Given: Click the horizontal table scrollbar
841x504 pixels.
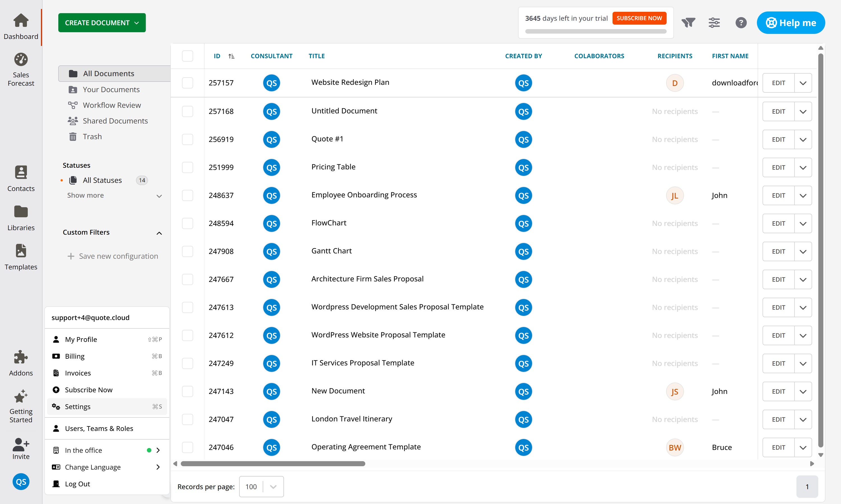Looking at the screenshot, I should [x=273, y=464].
